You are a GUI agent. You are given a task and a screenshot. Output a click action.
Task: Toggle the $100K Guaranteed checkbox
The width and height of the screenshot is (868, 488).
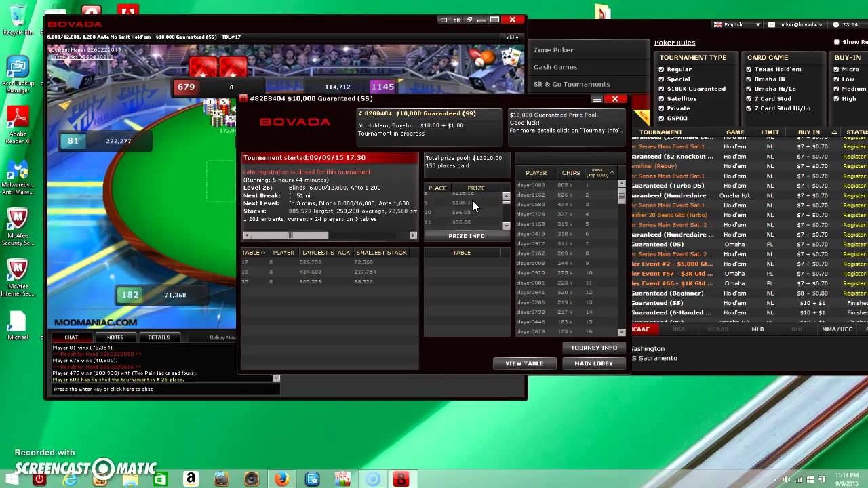point(662,89)
